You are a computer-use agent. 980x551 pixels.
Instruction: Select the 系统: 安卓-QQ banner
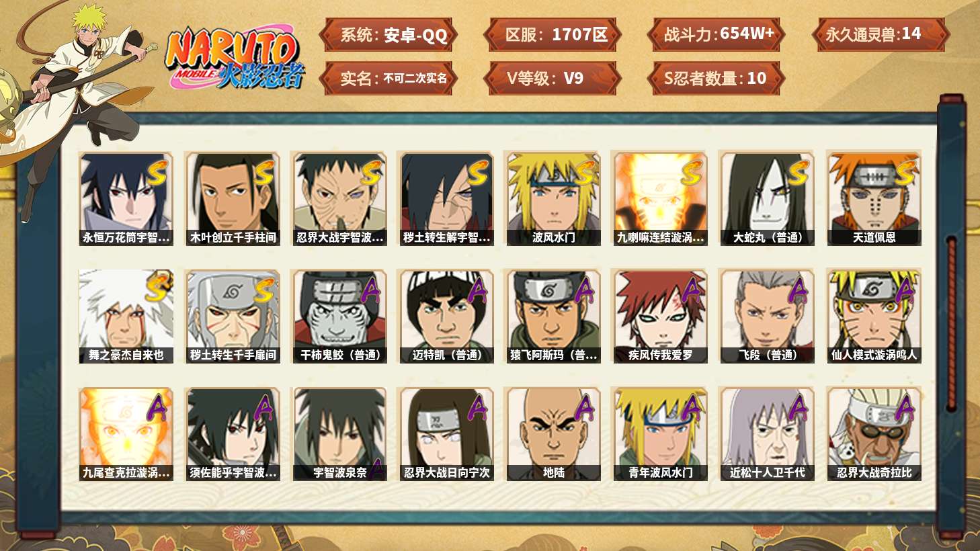pyautogui.click(x=389, y=35)
